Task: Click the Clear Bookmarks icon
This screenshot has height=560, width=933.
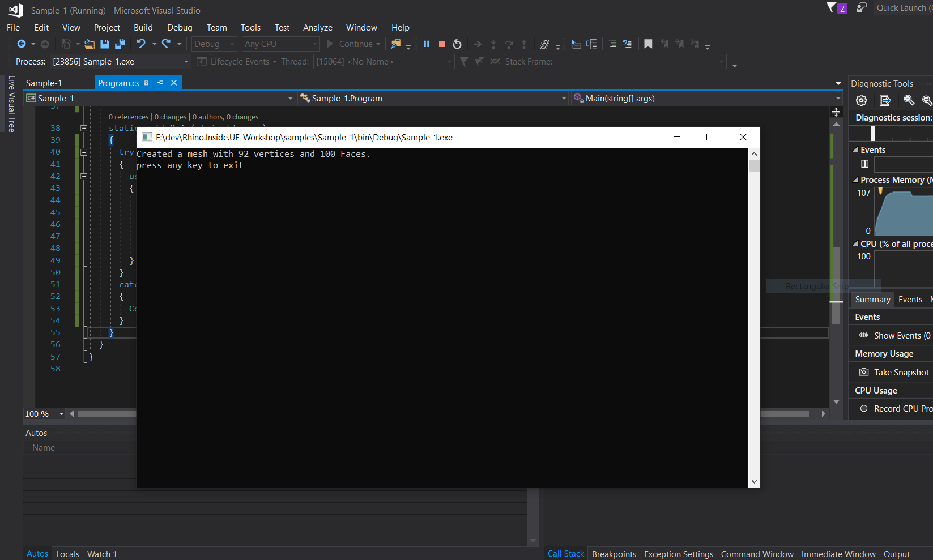Action: 695,44
